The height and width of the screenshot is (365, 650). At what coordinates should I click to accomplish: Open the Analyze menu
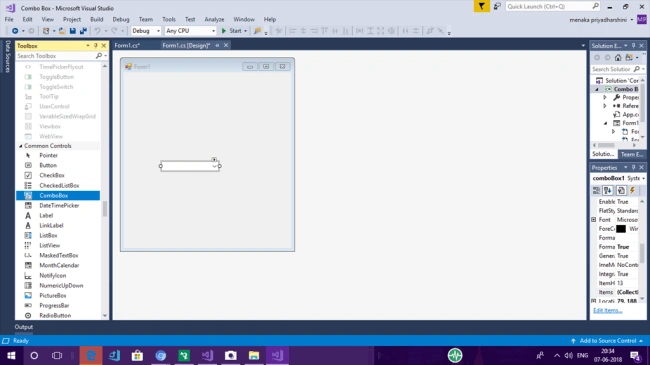[x=214, y=19]
